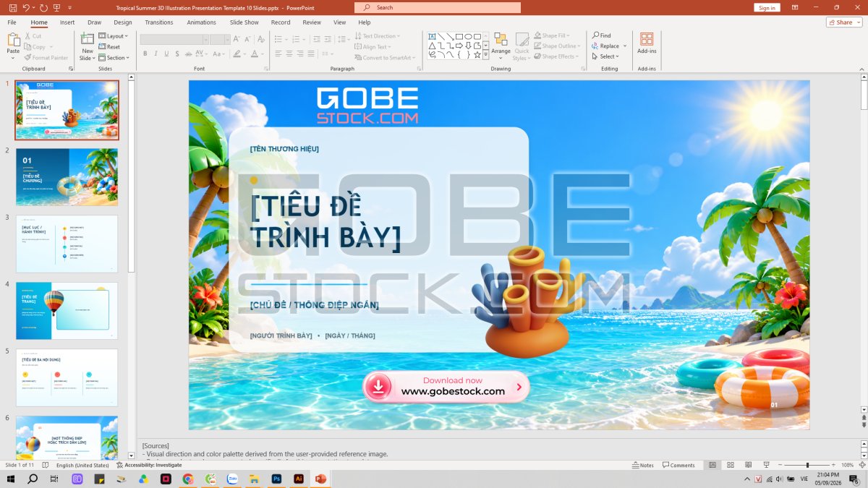Start Slide Show from status bar
The image size is (868, 488).
coord(767,465)
